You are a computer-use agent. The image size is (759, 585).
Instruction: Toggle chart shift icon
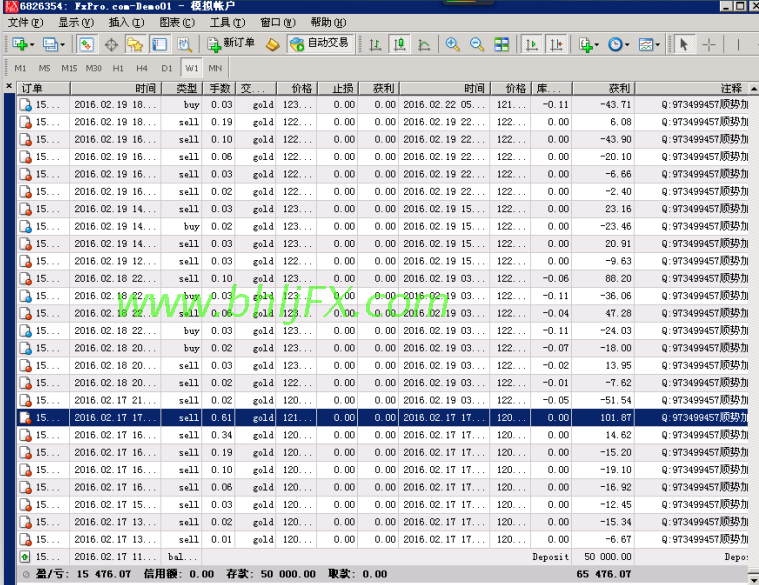click(557, 45)
